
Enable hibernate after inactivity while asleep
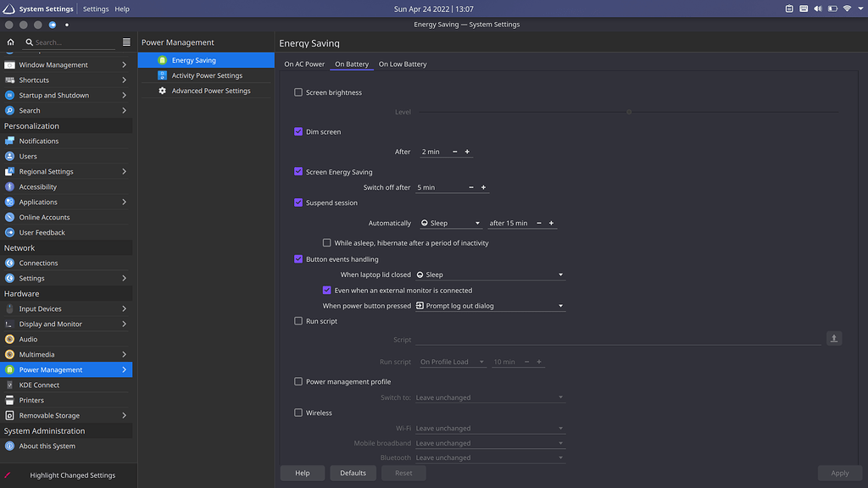(327, 243)
